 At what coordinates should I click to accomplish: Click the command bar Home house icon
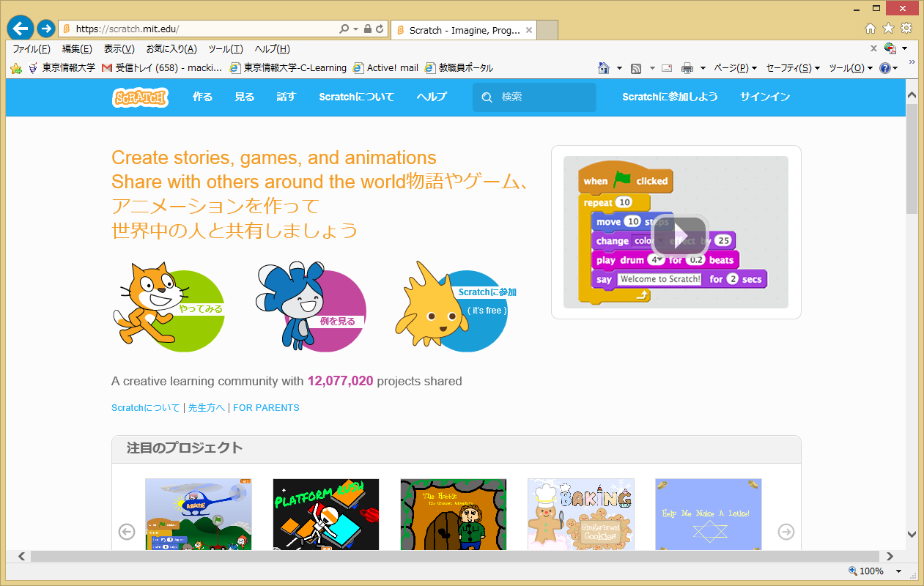click(x=604, y=68)
